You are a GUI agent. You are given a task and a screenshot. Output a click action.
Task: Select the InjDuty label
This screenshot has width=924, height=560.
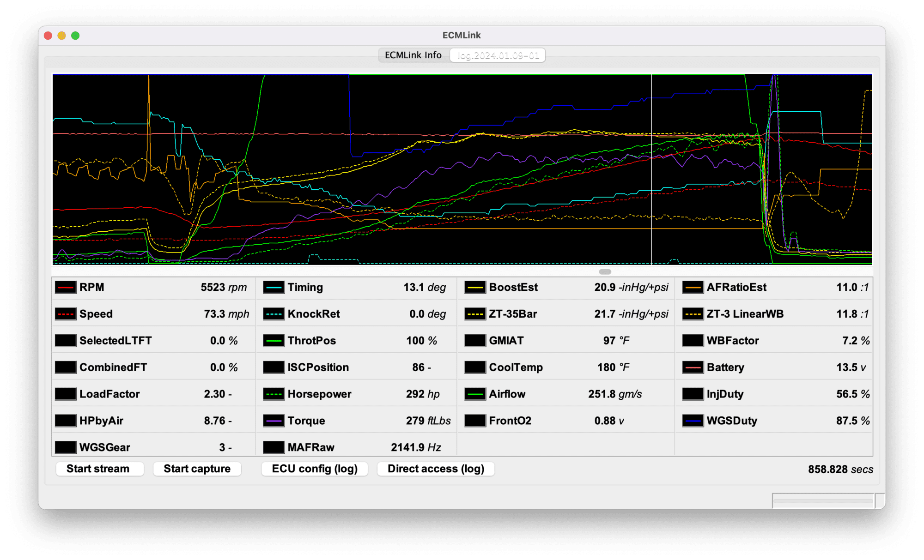click(725, 394)
